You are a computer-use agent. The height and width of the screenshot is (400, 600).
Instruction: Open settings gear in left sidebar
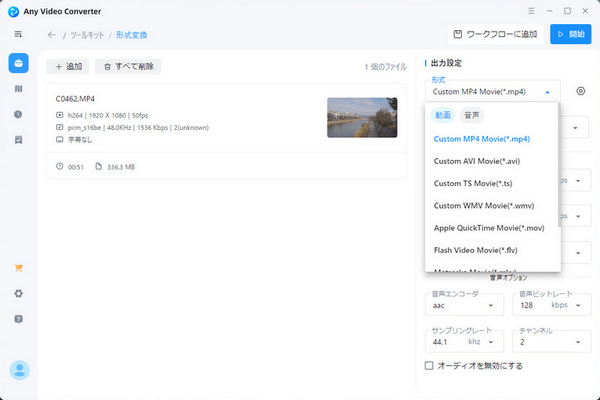click(18, 293)
